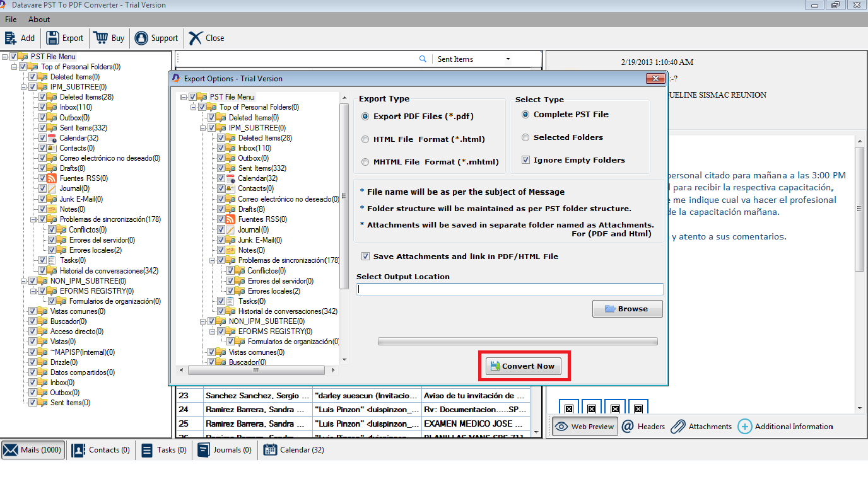Click the Close X toolbar icon
868x484 pixels.
tap(196, 38)
